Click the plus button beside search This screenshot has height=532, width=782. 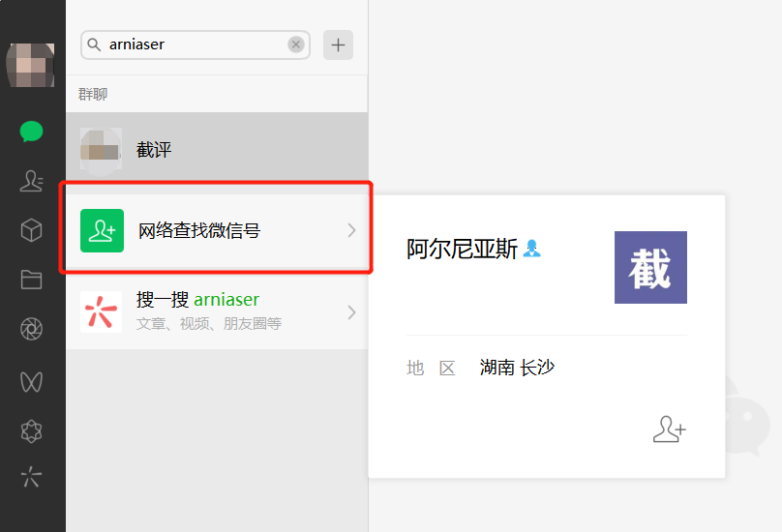338,44
